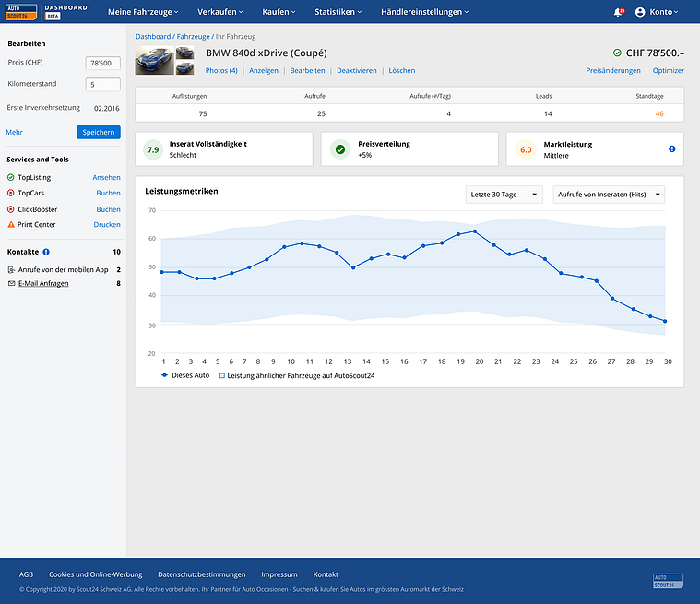
Task: Click the Deaktivieren link
Action: pos(357,70)
